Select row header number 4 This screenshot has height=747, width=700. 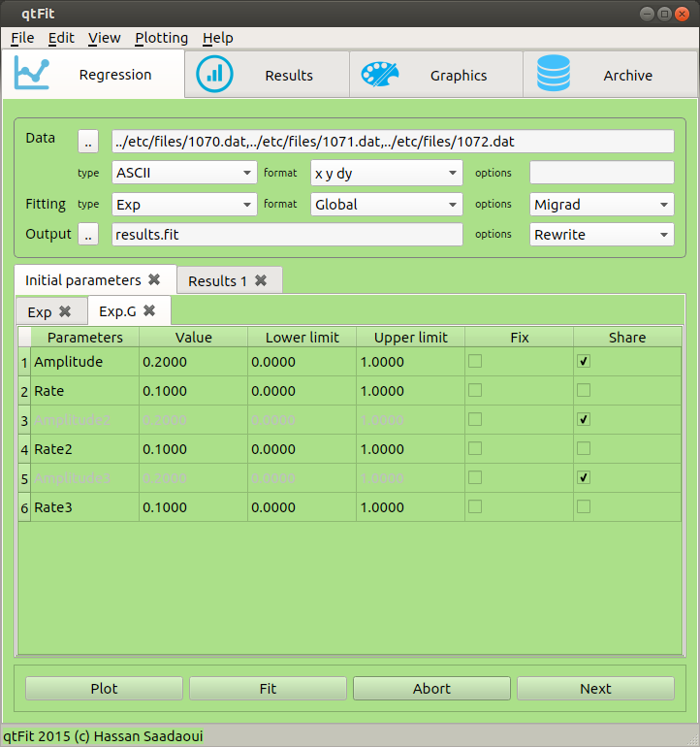[x=24, y=449]
